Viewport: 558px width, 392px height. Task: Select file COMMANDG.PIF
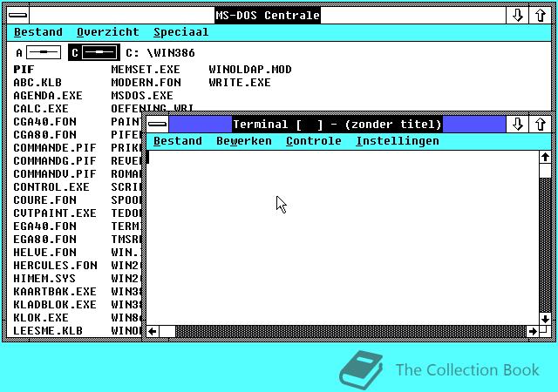coord(55,161)
